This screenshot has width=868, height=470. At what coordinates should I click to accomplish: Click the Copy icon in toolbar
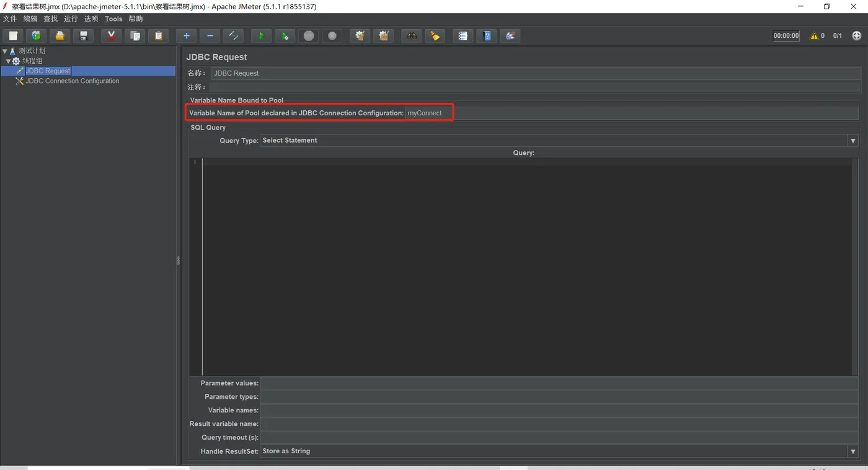[135, 36]
